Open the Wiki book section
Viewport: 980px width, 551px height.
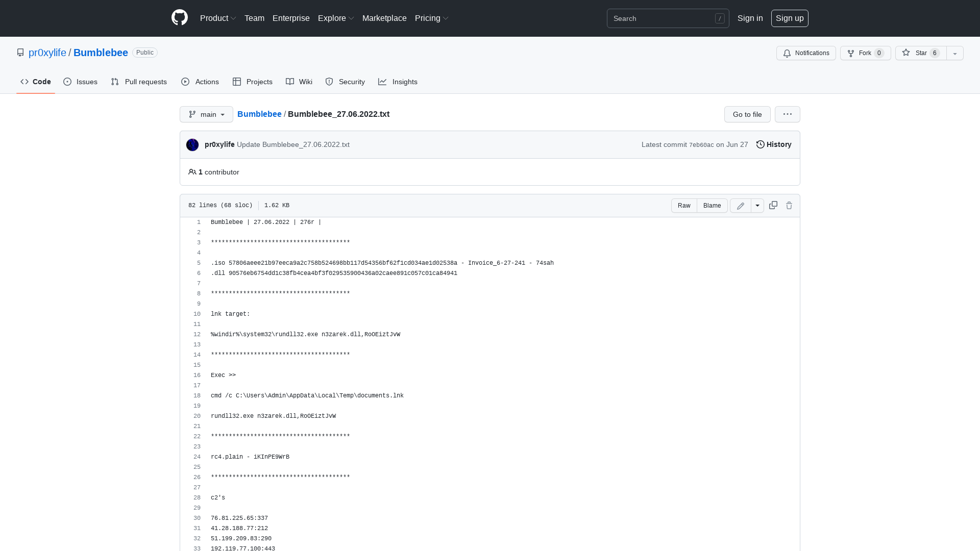(x=299, y=82)
